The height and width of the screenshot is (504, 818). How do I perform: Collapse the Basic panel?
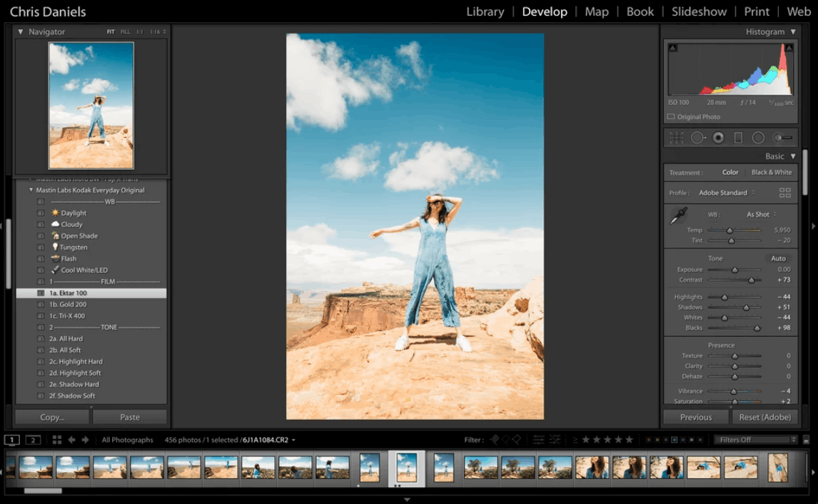pyautogui.click(x=793, y=156)
